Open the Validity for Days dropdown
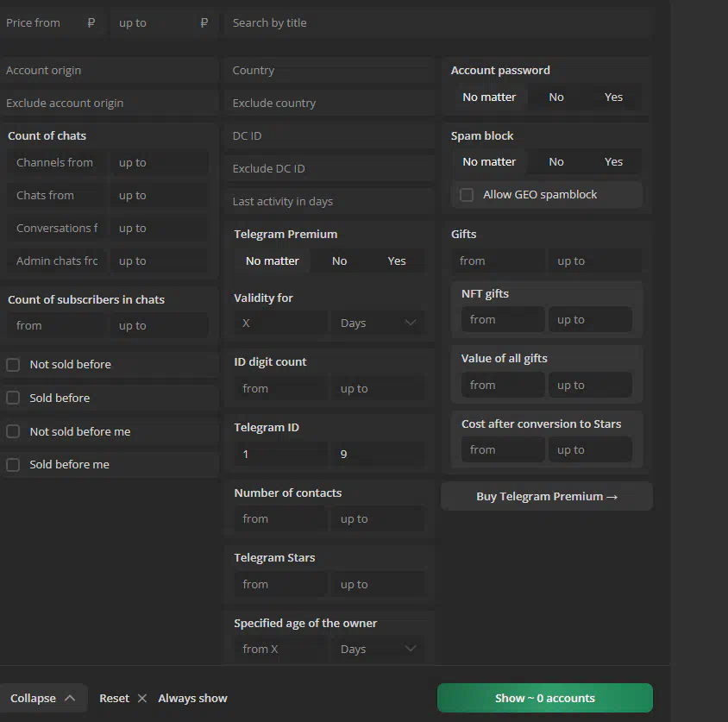 coord(377,323)
